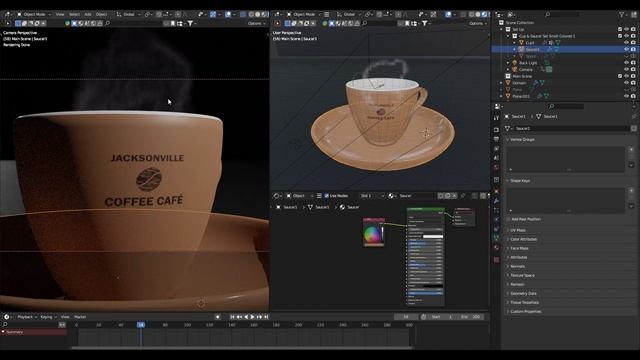
Task: Open the Material properties tab
Action: pyautogui.click(x=496, y=248)
